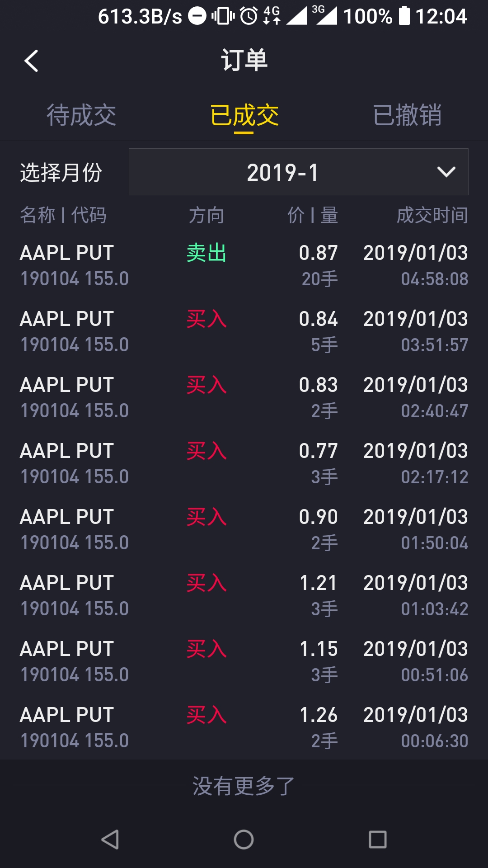Open the 2019-1 month dropdown
488x868 pixels.
pyautogui.click(x=298, y=172)
